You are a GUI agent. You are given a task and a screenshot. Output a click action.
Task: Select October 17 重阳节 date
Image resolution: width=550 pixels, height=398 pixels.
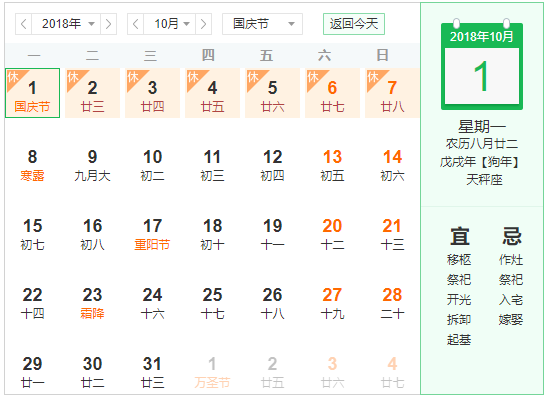(153, 235)
